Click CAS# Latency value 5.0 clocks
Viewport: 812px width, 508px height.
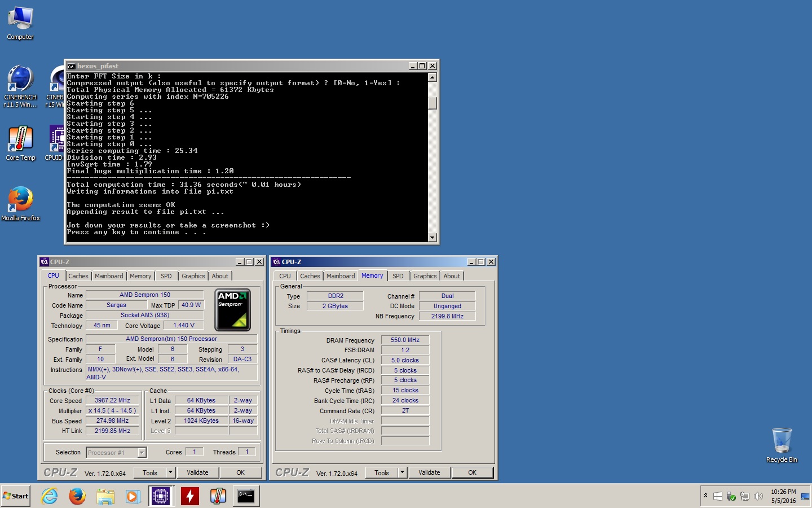pyautogui.click(x=405, y=360)
